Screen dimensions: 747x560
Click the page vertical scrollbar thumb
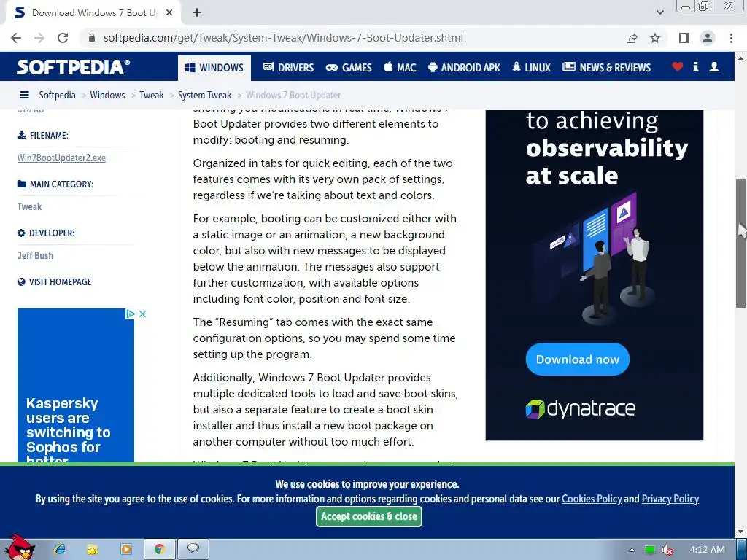[x=741, y=244]
